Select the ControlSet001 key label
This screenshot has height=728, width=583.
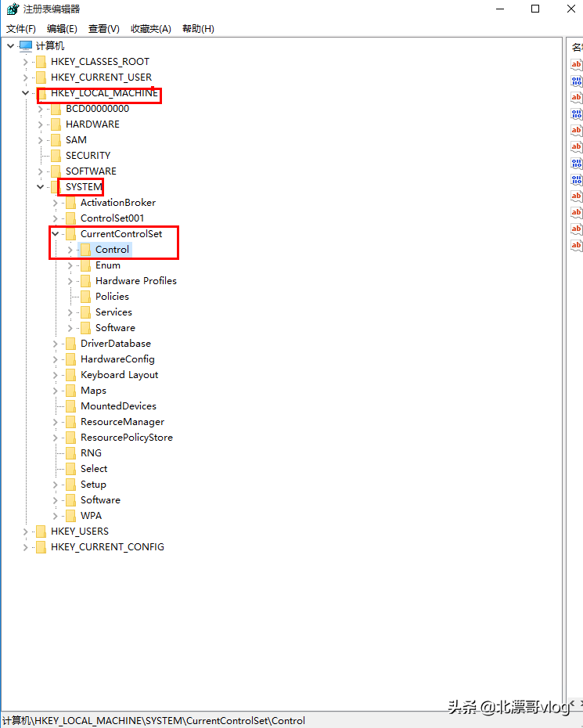(x=113, y=218)
